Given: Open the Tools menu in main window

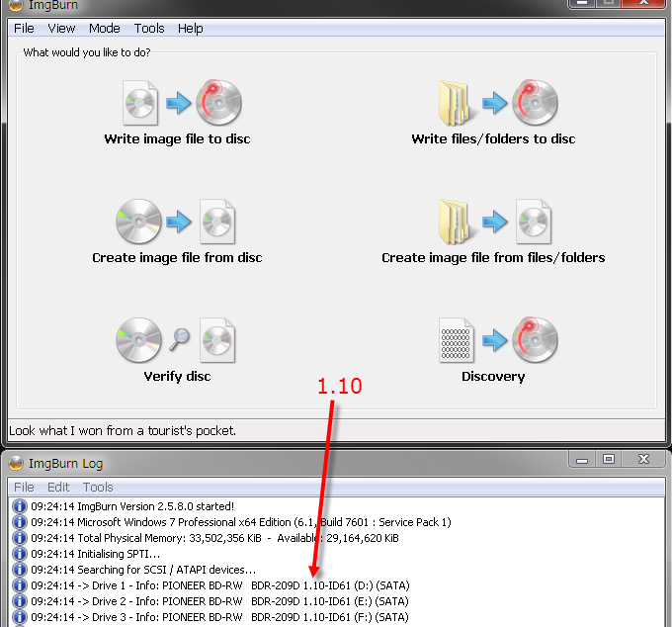Looking at the screenshot, I should coord(149,29).
